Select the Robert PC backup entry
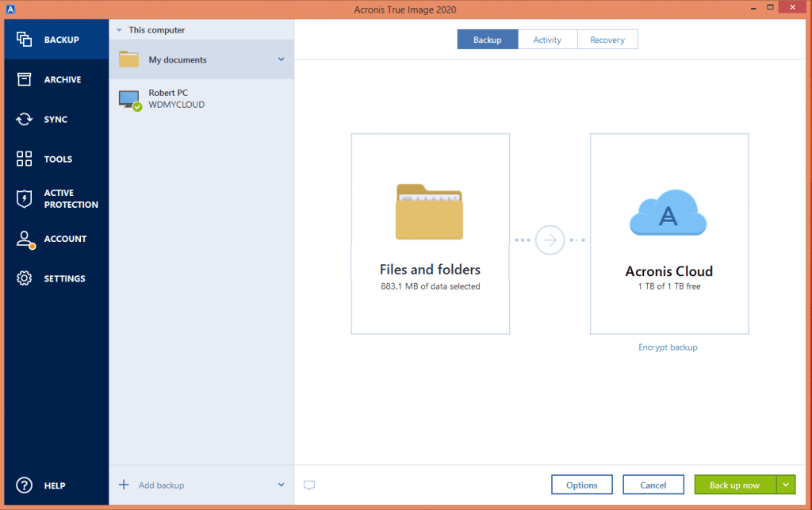The image size is (812, 510). (201, 98)
